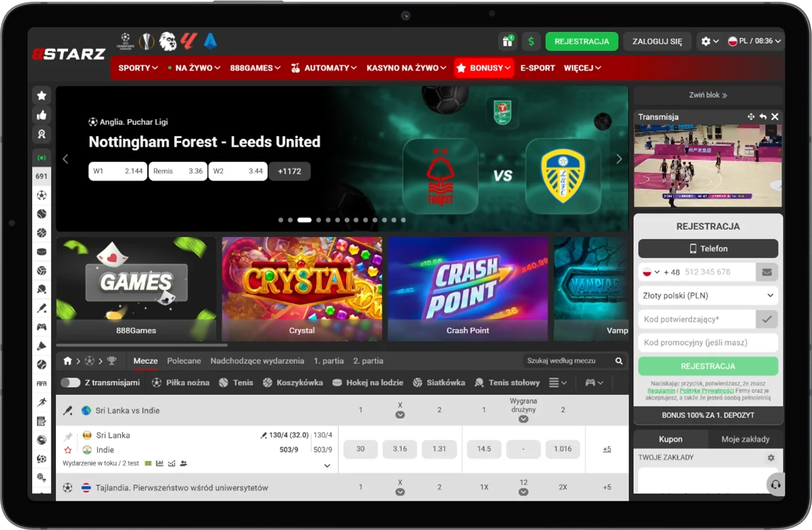
Task: Open the Europa League shortcut icon
Action: (x=147, y=41)
